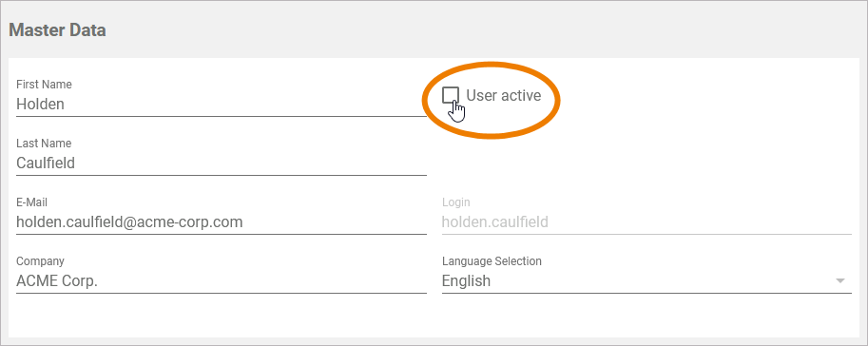The image size is (868, 346).
Task: Click the Last Name input field
Action: 222,163
